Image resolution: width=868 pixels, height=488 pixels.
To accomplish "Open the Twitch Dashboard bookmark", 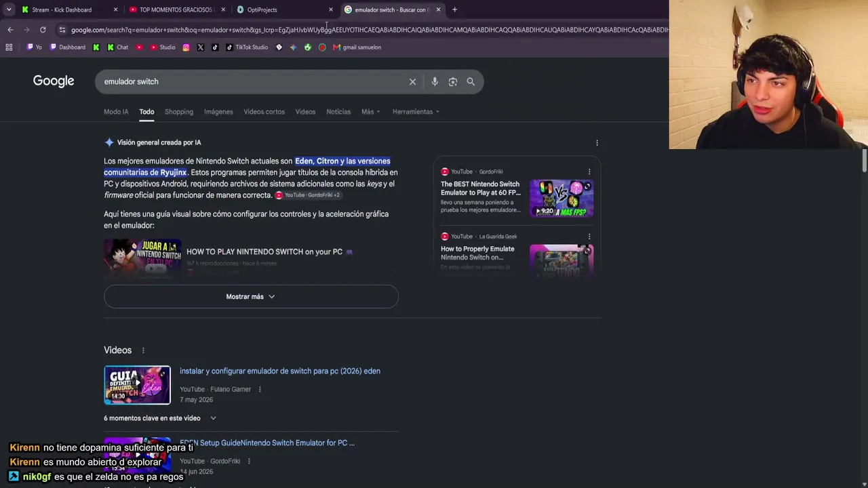I will 68,47.
